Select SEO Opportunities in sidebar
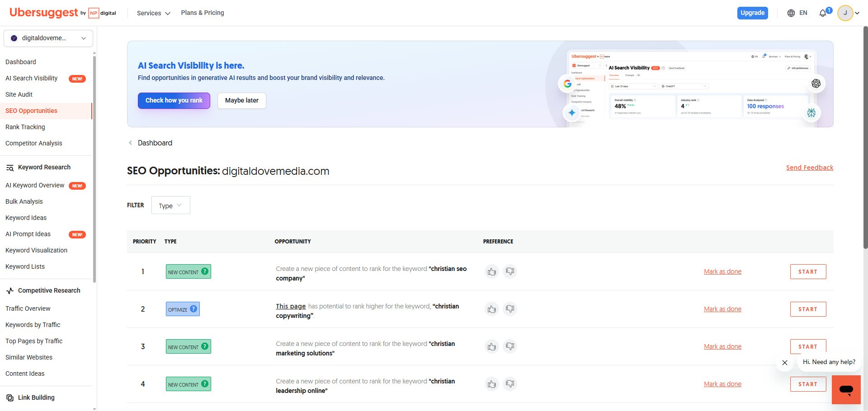The height and width of the screenshot is (411, 868). (32, 111)
